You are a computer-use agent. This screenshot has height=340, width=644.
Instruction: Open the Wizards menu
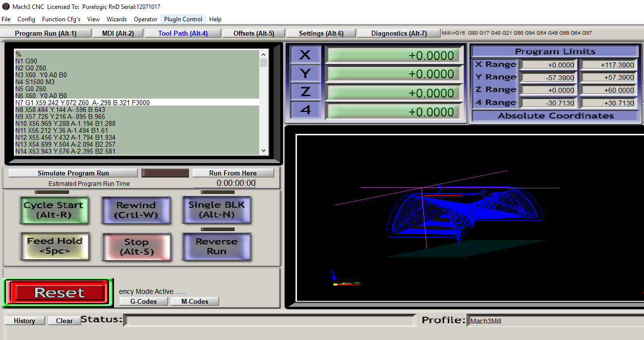tap(117, 19)
